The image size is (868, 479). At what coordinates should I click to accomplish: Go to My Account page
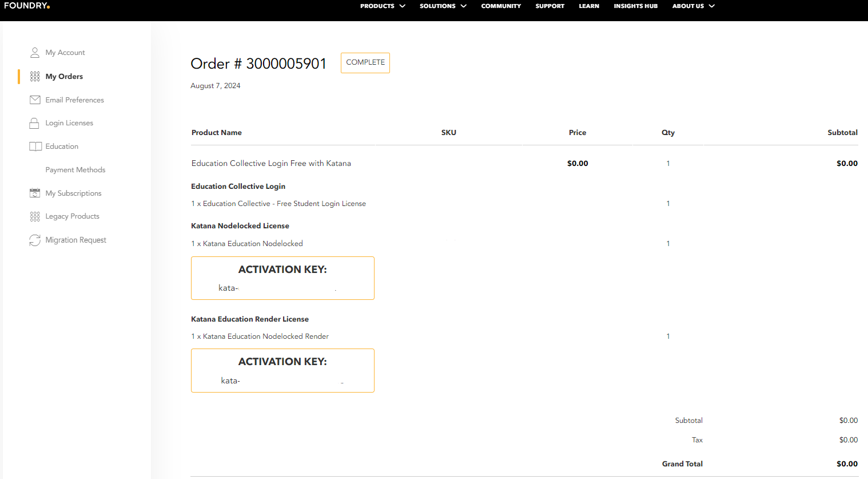(x=65, y=53)
